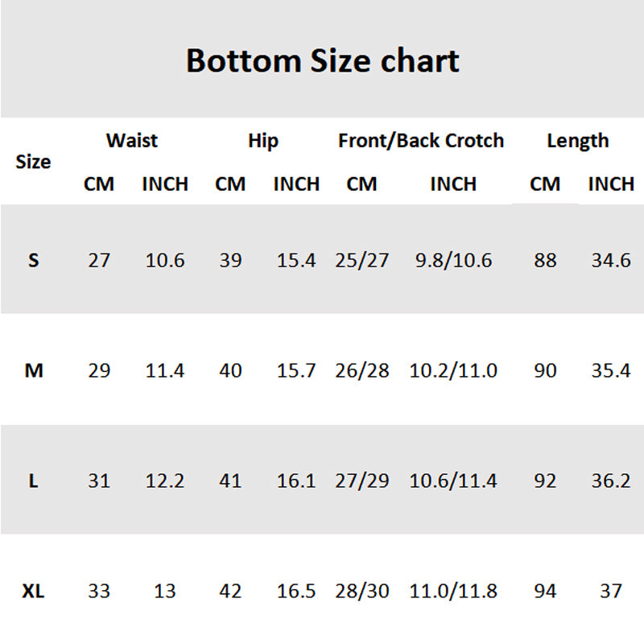
Task: Click the CM subheader under Length
Action: tap(545, 184)
